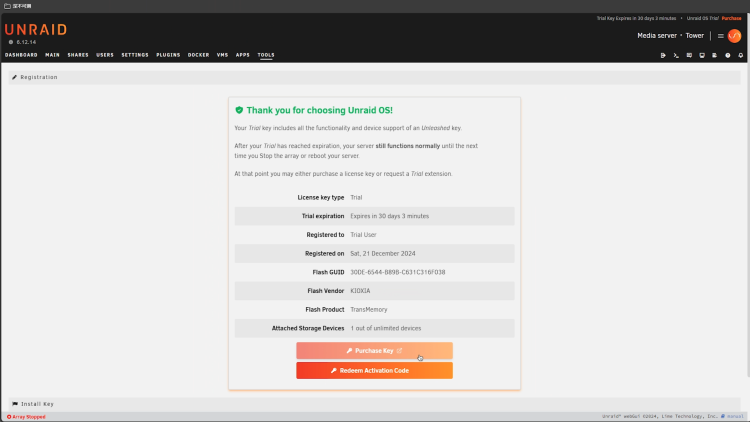Switch to the Docker tab
This screenshot has width=750, height=422.
(199, 55)
